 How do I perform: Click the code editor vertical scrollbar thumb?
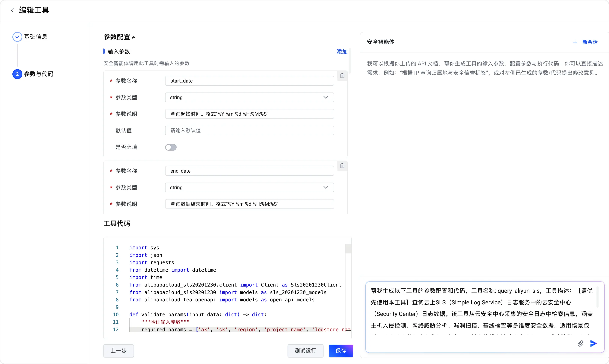point(348,249)
